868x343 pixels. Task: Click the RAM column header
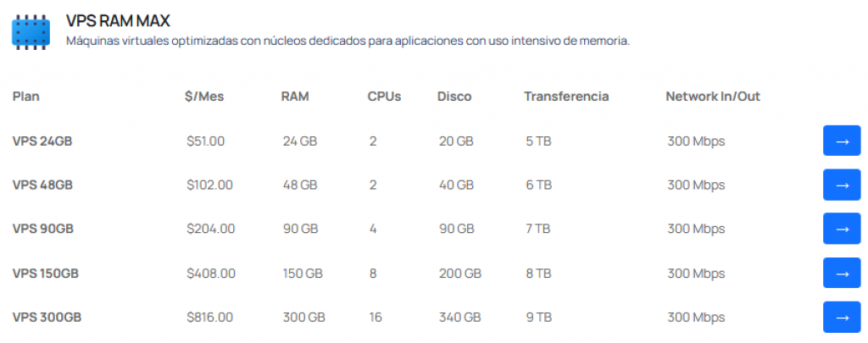tap(295, 97)
